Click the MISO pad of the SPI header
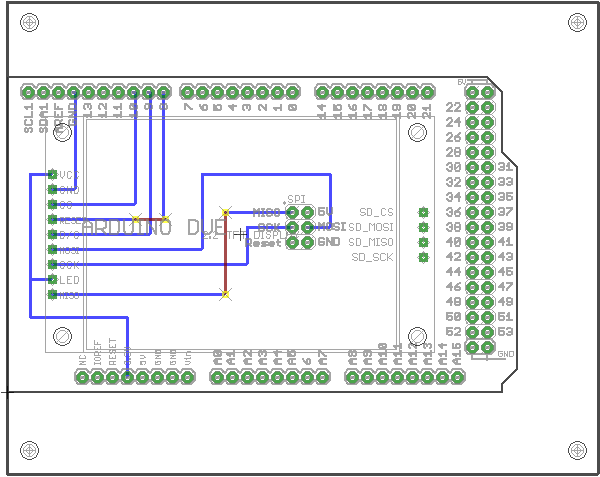 click(x=292, y=212)
